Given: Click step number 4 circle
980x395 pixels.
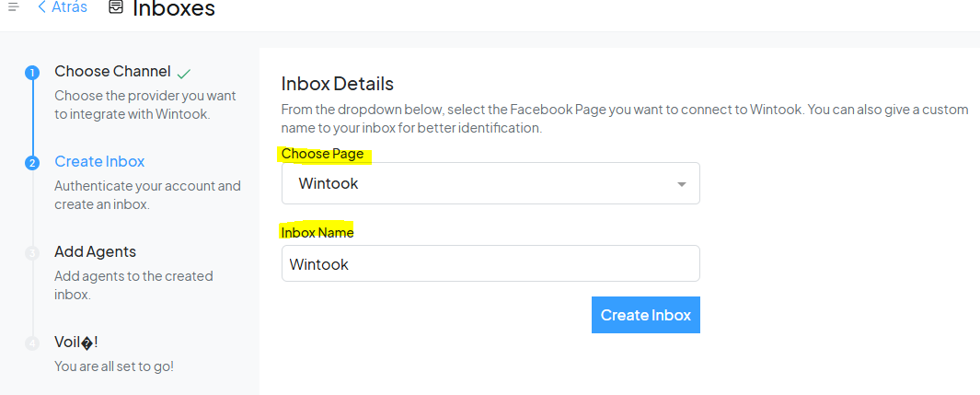Looking at the screenshot, I should [x=32, y=343].
